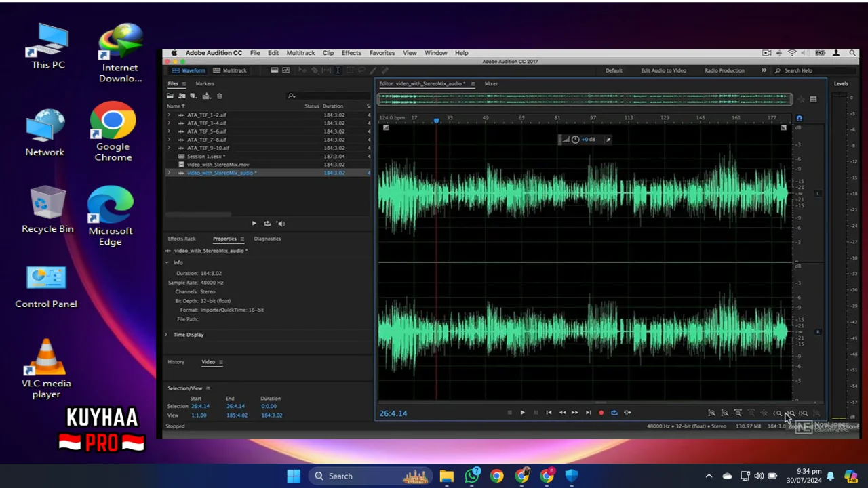Show the spectral pitch display icon

(x=286, y=70)
